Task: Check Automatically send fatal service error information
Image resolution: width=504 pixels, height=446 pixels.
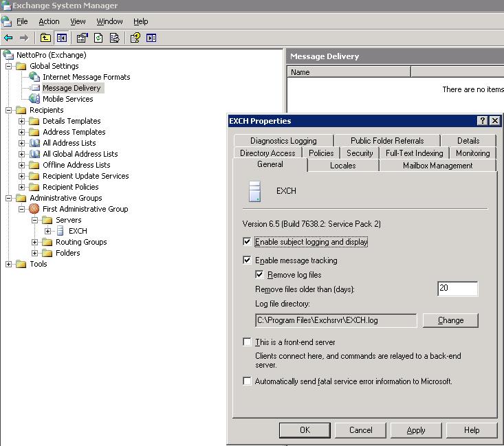Action: pos(247,381)
